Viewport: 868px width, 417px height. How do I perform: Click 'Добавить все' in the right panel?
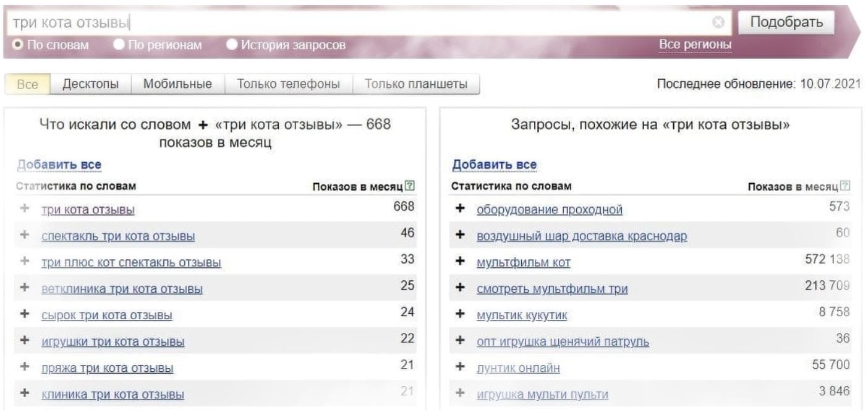coord(495,165)
